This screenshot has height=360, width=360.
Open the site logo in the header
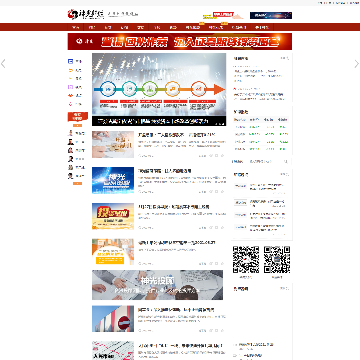tap(86, 14)
